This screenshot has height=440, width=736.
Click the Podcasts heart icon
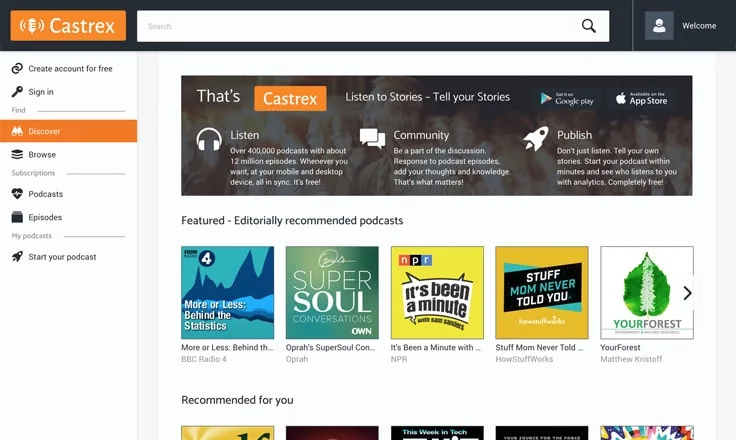pos(17,194)
